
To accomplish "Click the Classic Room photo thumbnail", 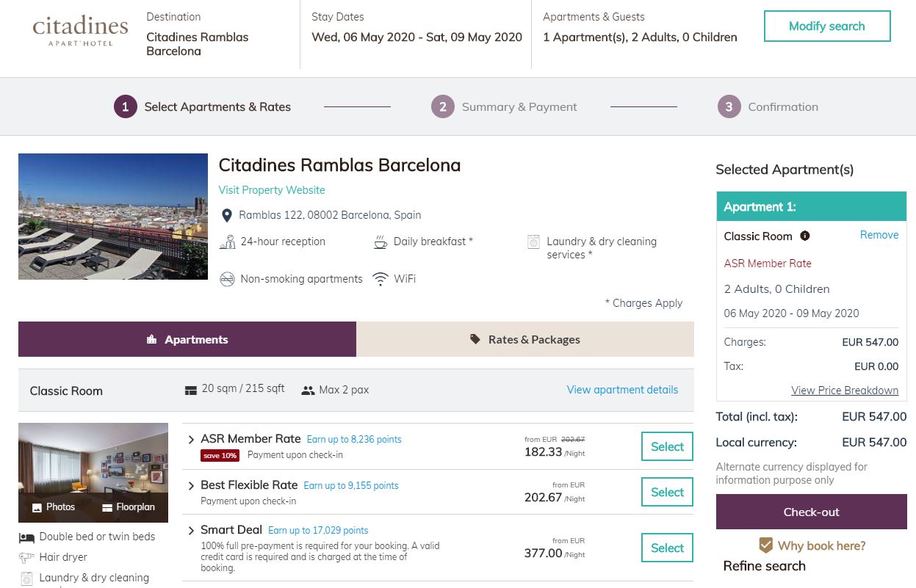I will tap(93, 473).
